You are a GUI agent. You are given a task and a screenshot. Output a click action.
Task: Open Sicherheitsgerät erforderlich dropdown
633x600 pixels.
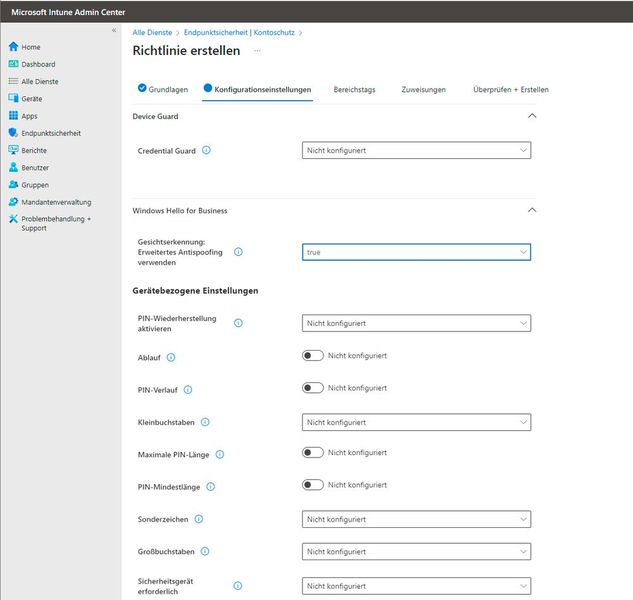pos(416,585)
